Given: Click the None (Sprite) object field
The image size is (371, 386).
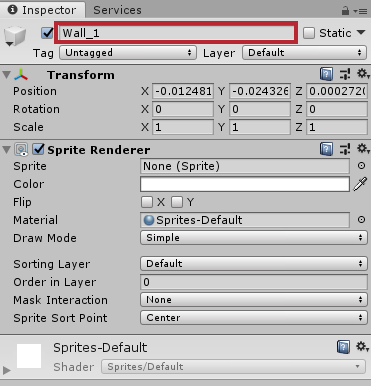Looking at the screenshot, I should pyautogui.click(x=245, y=166).
